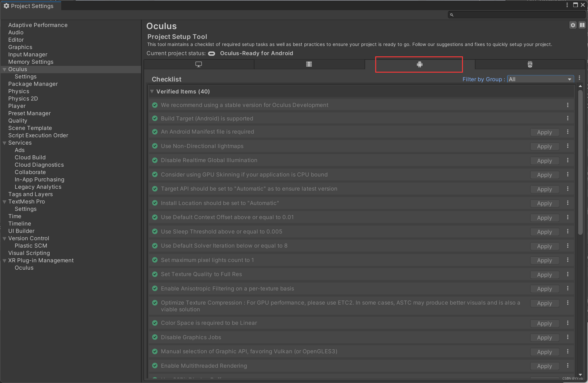Open Tags and Layers settings

pos(30,194)
